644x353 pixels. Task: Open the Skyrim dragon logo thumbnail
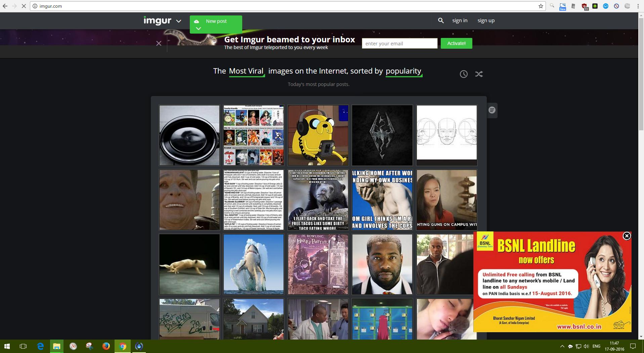click(x=382, y=135)
